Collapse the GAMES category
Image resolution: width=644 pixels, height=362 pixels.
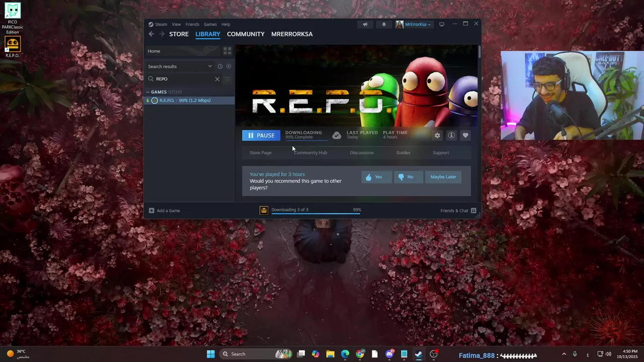click(x=148, y=92)
